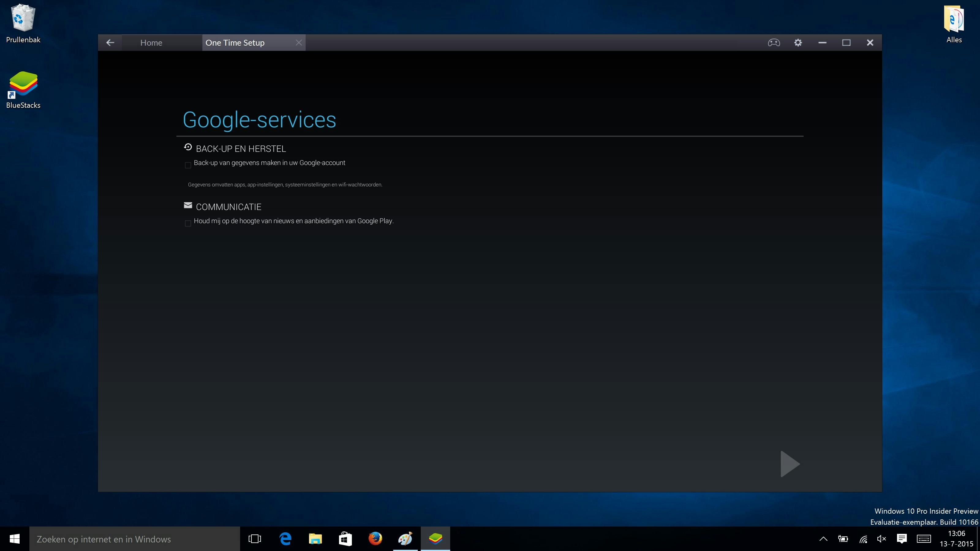Viewport: 980px width, 551px height.
Task: Open Firefox from the taskbar
Action: [x=375, y=539]
